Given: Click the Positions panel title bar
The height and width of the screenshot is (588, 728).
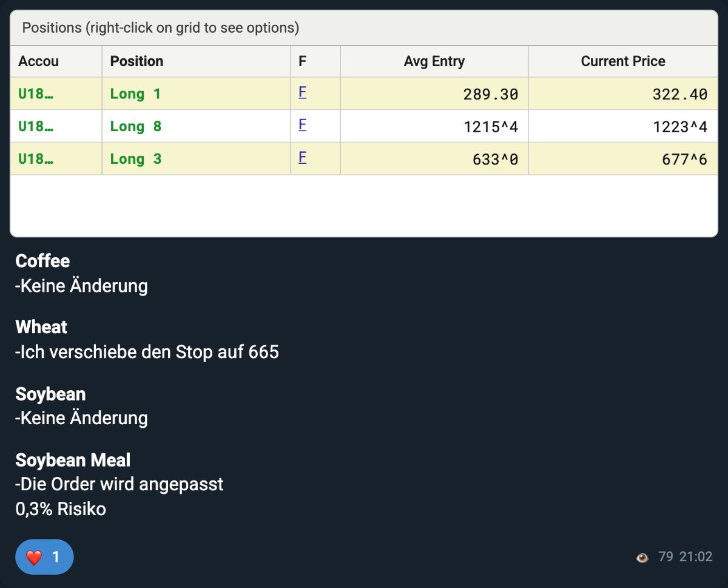Looking at the screenshot, I should point(364,28).
